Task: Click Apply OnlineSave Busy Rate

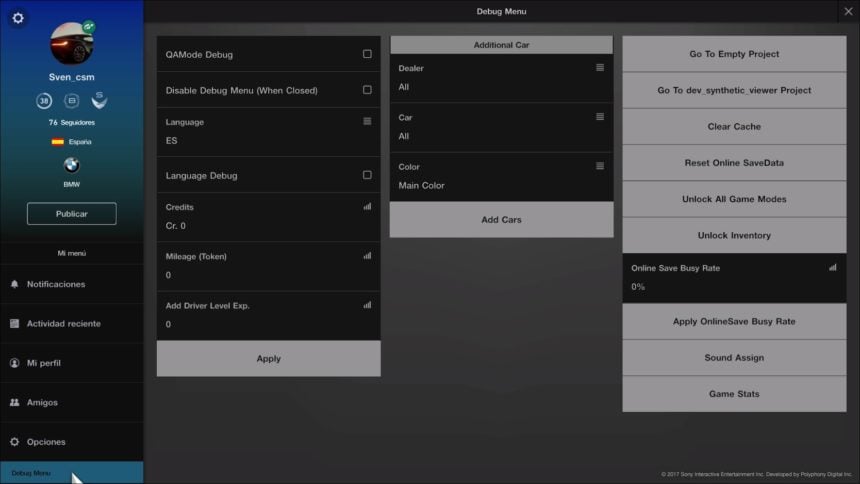Action: (x=734, y=321)
